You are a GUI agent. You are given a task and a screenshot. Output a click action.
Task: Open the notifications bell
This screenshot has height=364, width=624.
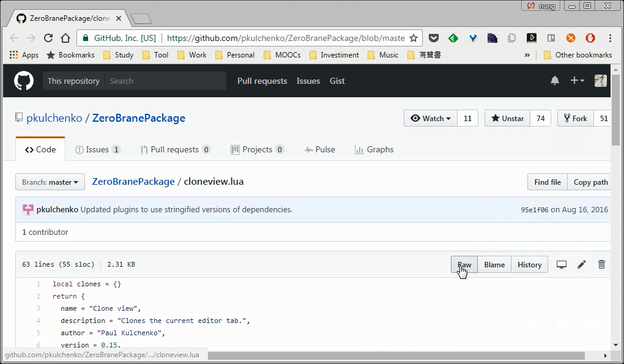pyautogui.click(x=555, y=81)
